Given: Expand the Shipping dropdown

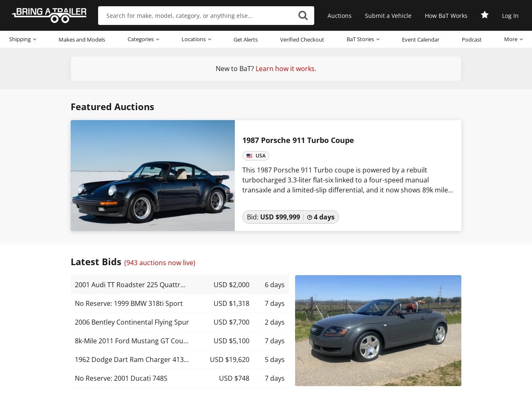Looking at the screenshot, I should pos(22,39).
